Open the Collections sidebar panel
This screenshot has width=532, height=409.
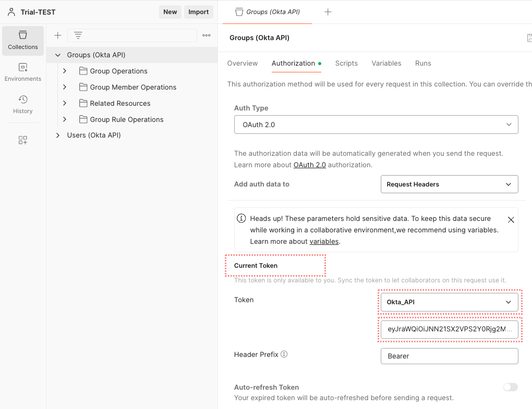point(23,41)
